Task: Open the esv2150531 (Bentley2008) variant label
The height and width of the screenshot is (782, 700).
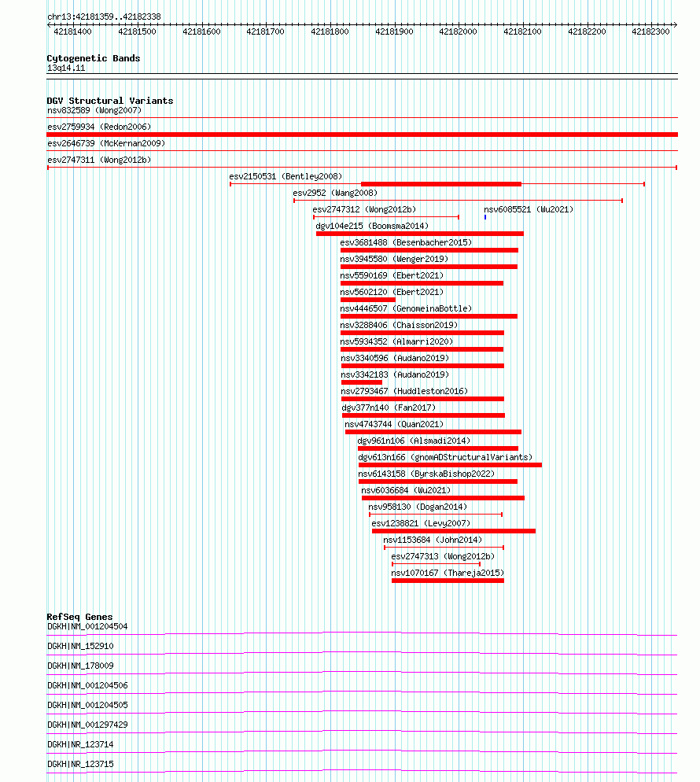Action: point(286,176)
